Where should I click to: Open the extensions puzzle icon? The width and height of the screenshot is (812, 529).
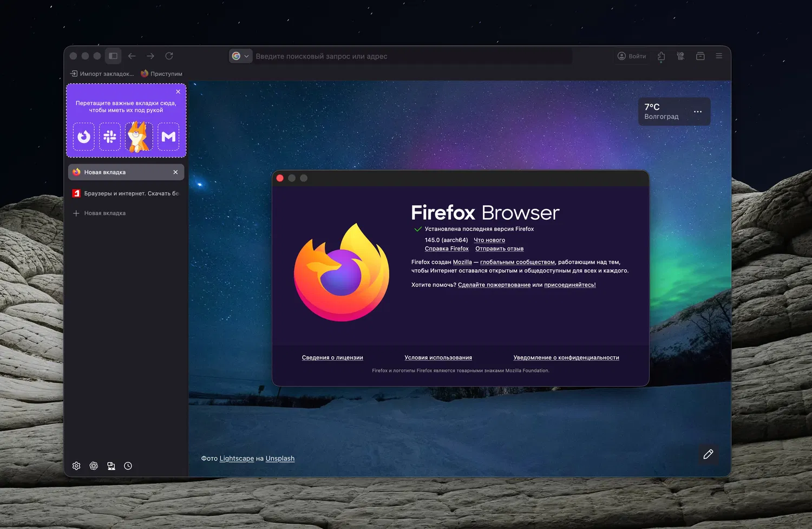[x=662, y=56]
